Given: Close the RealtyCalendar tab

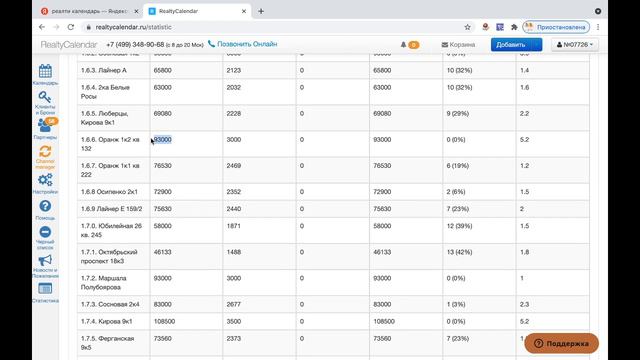Looking at the screenshot, I should (244, 11).
